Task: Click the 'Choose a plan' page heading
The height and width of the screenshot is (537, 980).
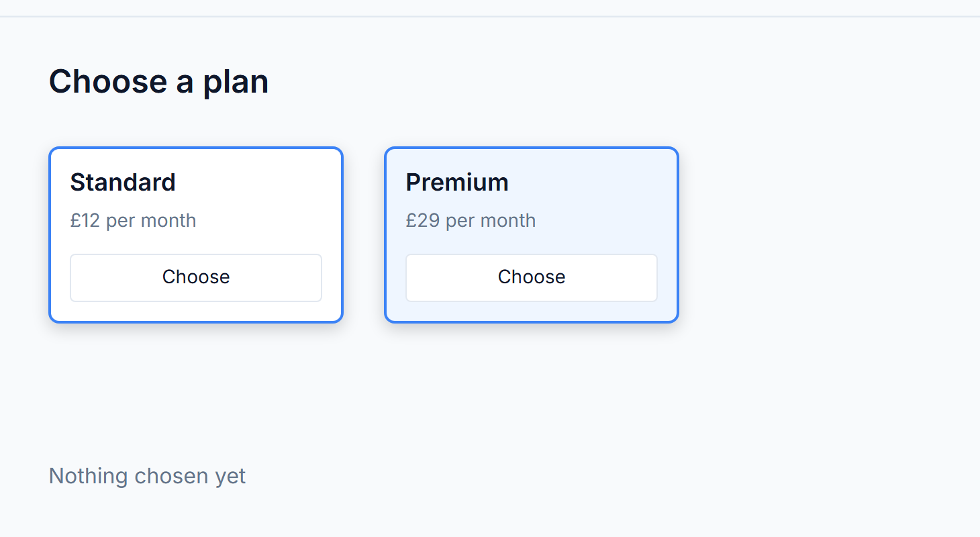Action: point(158,82)
